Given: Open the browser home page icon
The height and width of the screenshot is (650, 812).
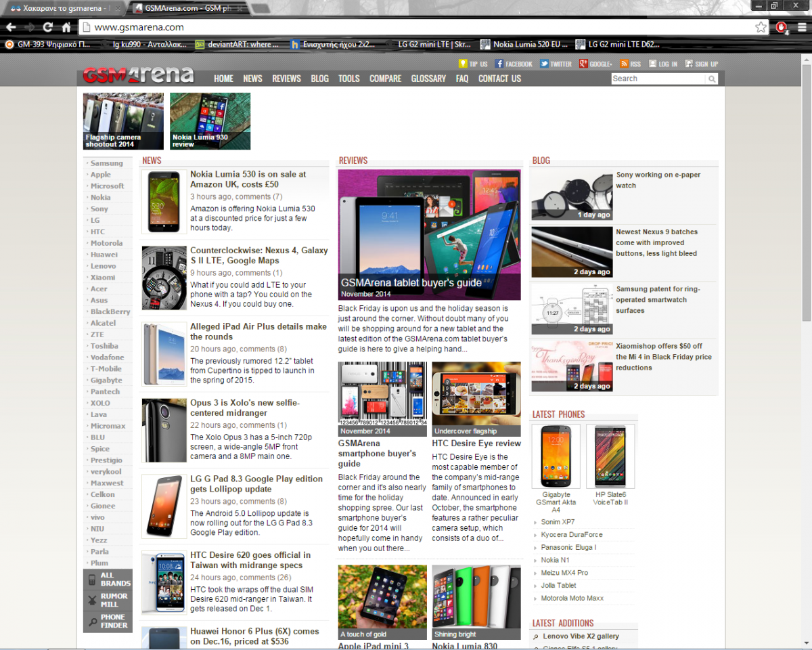Looking at the screenshot, I should point(66,27).
